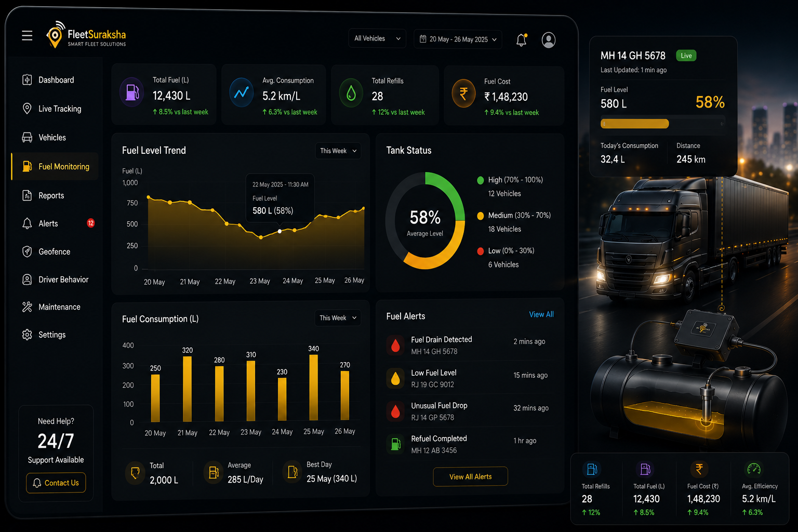Click the Live status badge
Screen dimensions: 798x532
[686, 56]
